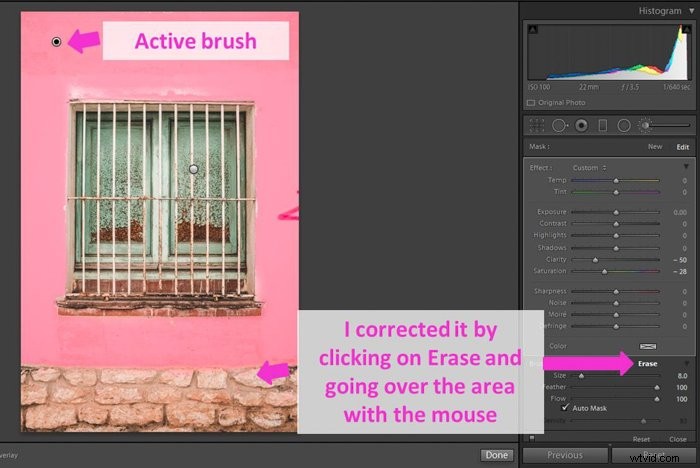
Task: Select the gray brush pin on window
Action: (193, 169)
